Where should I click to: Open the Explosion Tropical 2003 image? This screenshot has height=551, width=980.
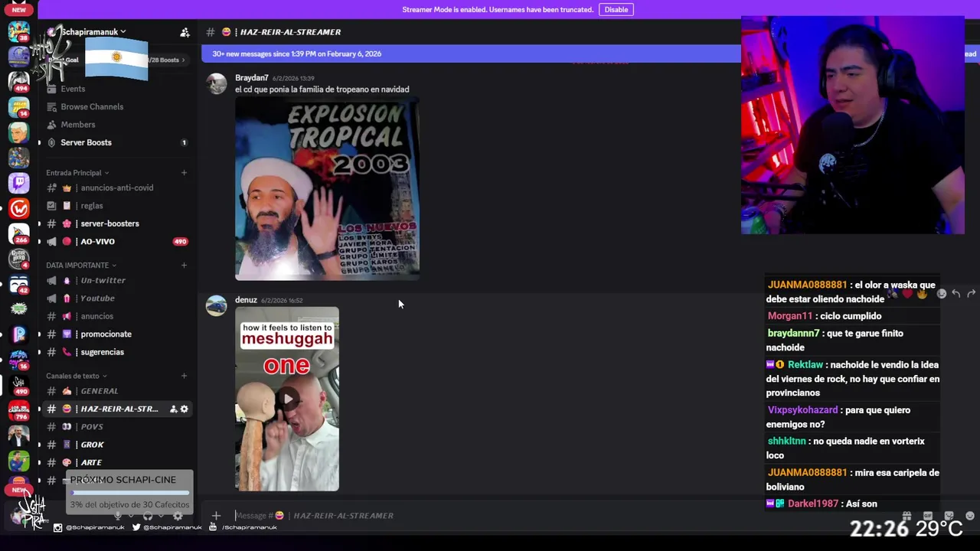click(x=327, y=189)
